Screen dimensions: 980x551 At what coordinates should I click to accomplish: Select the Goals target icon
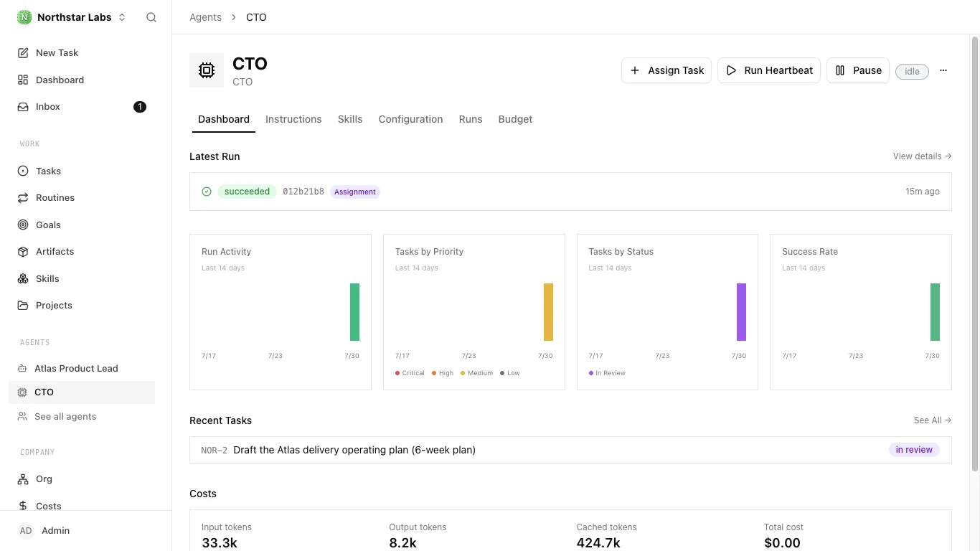click(x=23, y=225)
